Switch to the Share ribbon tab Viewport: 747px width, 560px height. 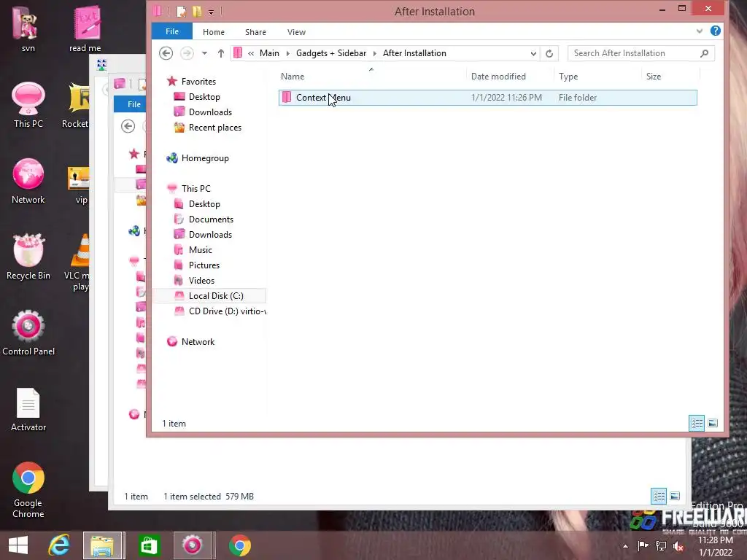click(x=255, y=32)
